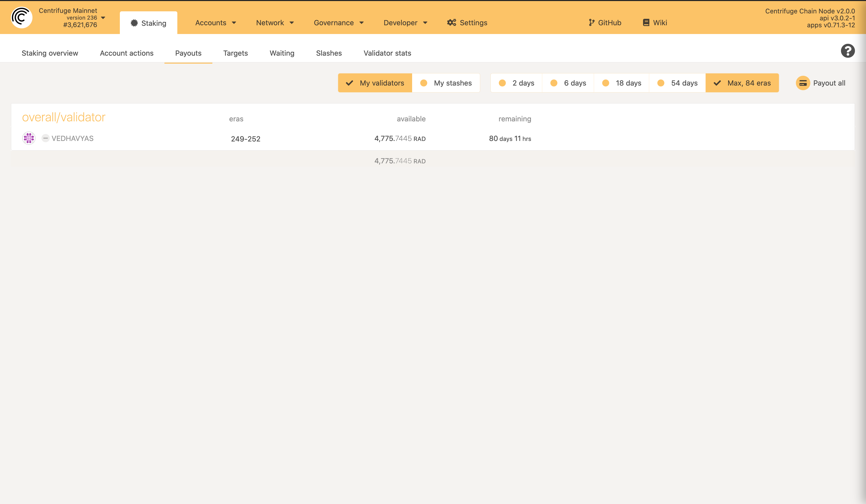Viewport: 866px width, 504px height.
Task: Open the Governance dropdown menu
Action: 338,23
